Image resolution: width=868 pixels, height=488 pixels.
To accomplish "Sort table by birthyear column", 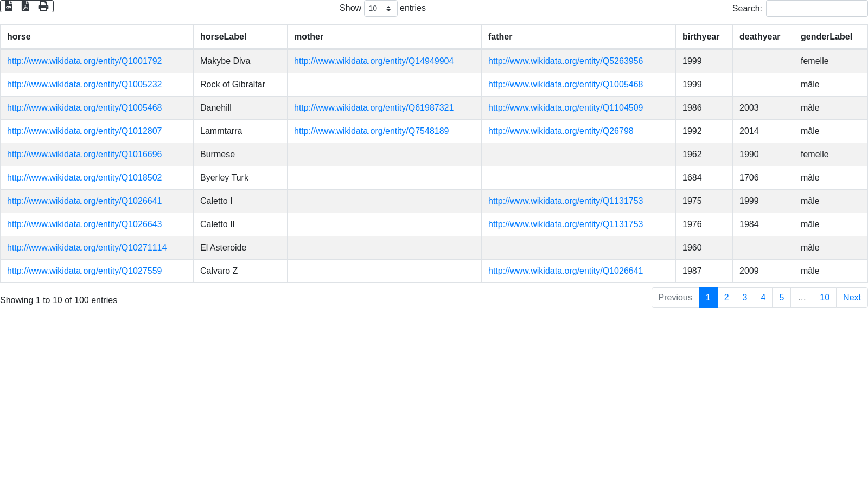I will [700, 37].
